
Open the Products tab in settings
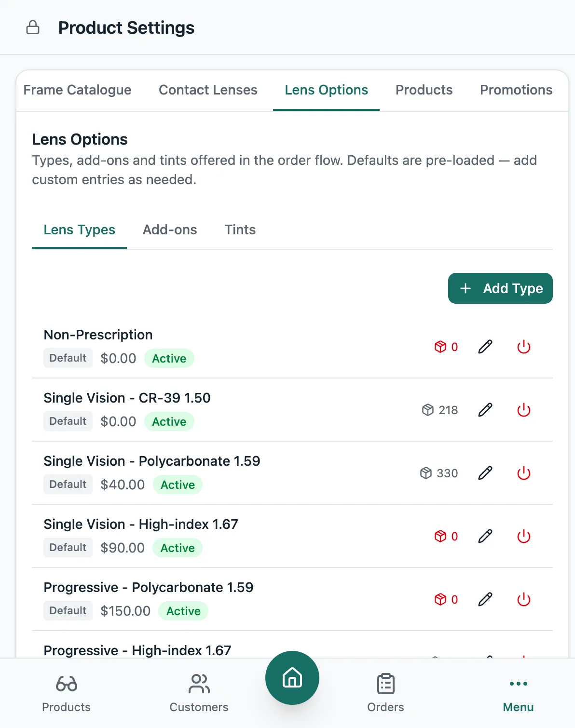tap(424, 90)
